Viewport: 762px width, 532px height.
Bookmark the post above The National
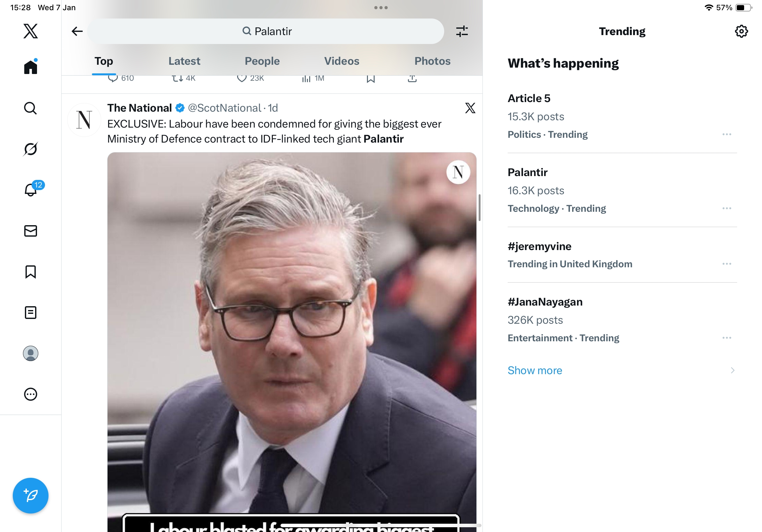coord(371,78)
